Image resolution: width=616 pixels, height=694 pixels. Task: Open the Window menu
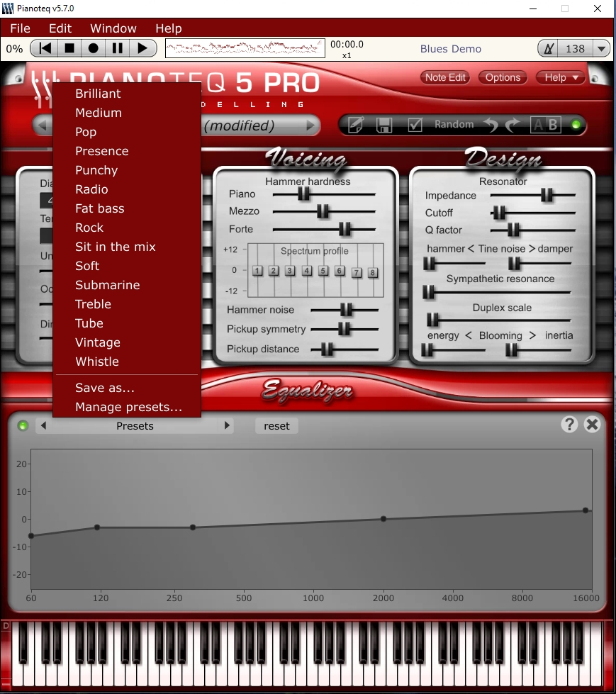pos(113,28)
